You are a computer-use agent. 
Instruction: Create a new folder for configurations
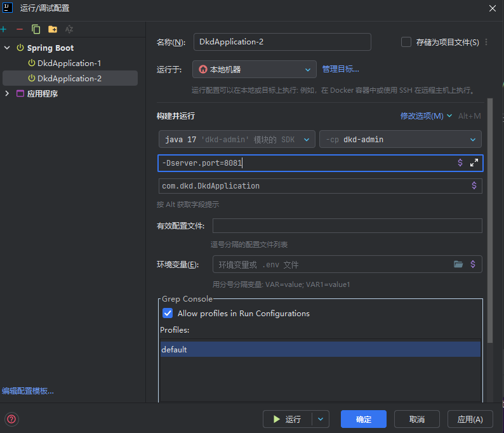(53, 30)
